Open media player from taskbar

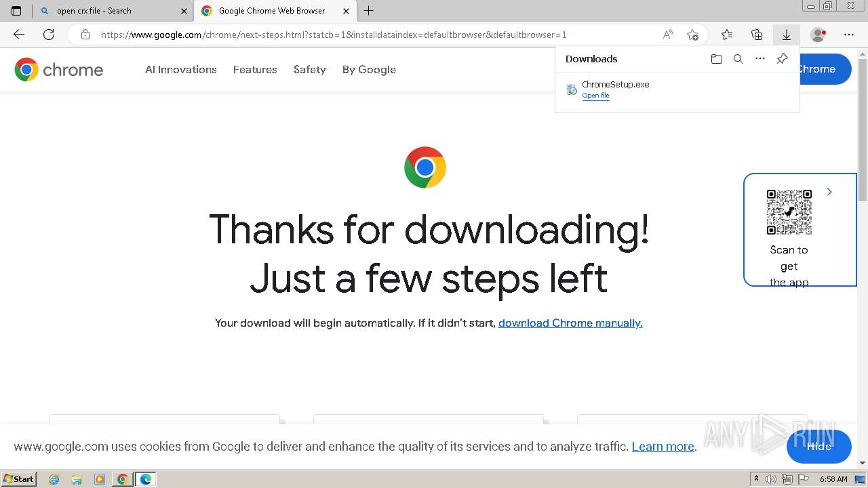(x=100, y=479)
